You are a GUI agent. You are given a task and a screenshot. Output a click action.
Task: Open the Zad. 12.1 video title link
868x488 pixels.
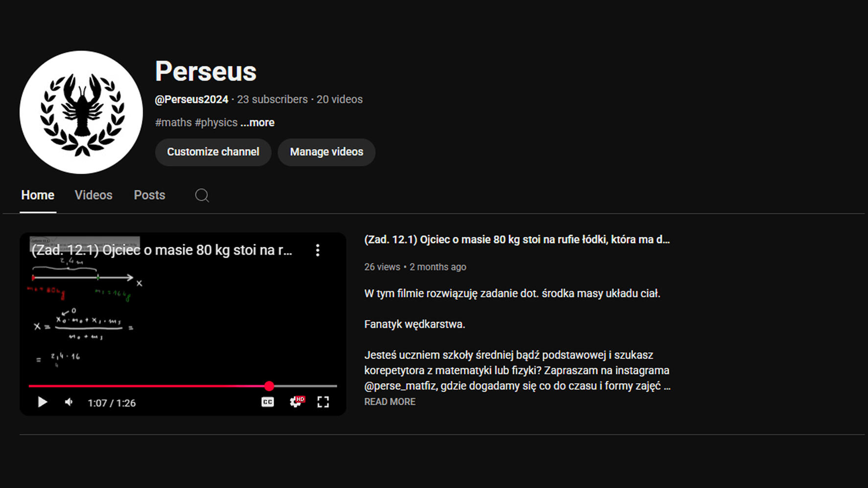[x=516, y=240]
